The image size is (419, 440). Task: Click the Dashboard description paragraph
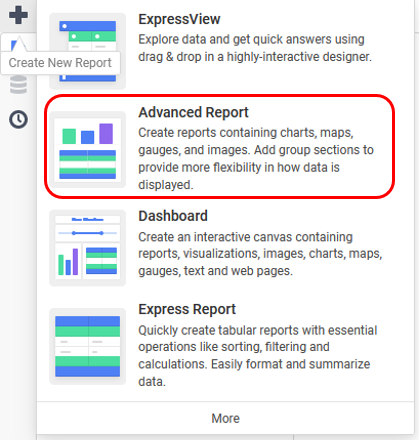coord(260,254)
